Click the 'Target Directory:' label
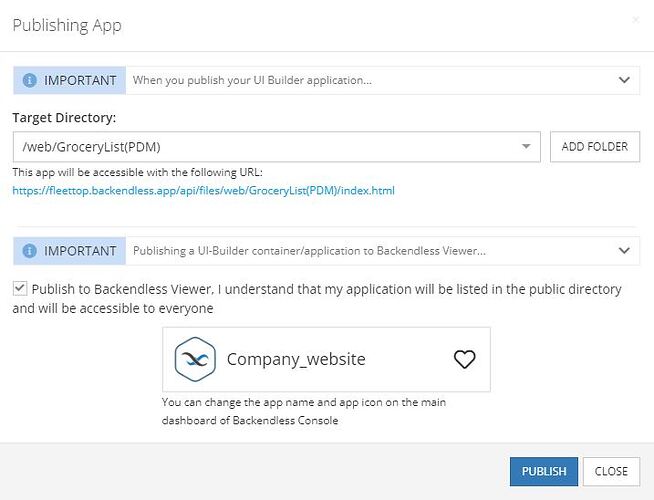Image resolution: width=654 pixels, height=500 pixels. tap(64, 118)
